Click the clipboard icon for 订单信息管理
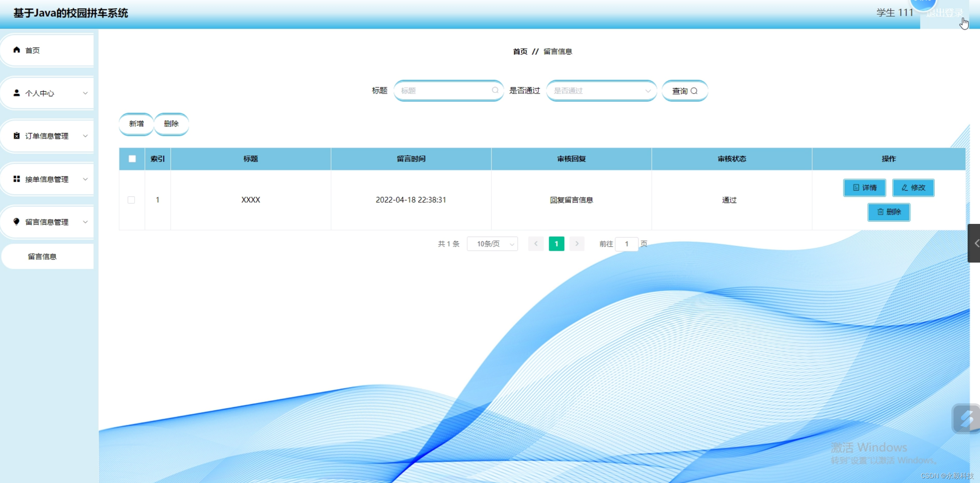Image resolution: width=980 pixels, height=483 pixels. click(17, 136)
